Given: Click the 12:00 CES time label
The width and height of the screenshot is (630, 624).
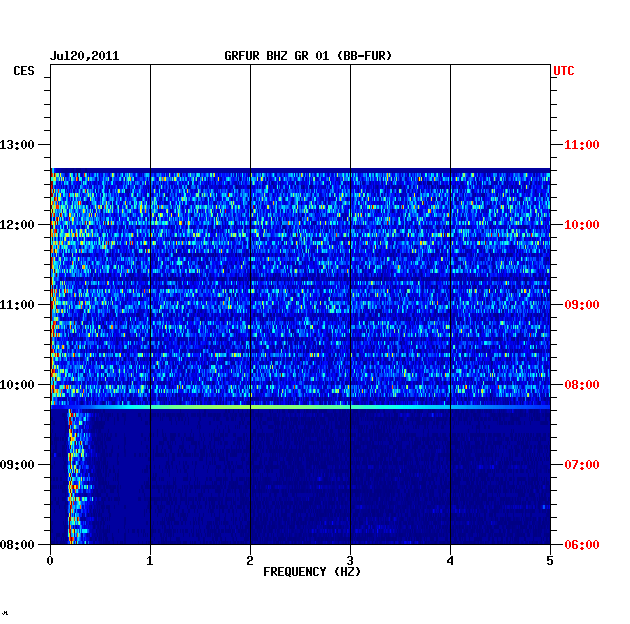Looking at the screenshot, I should 17,225.
